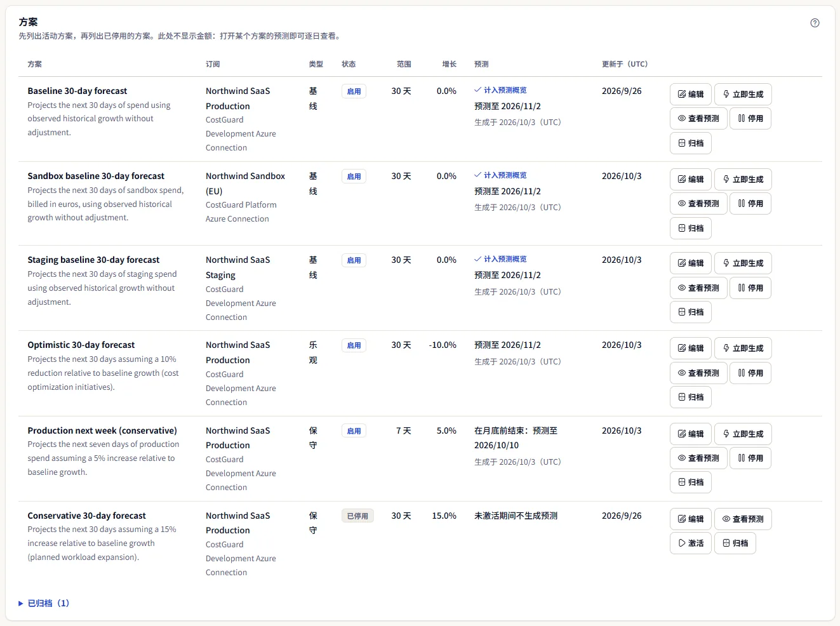Edit the Conservative 30-day forecast
The height and width of the screenshot is (626, 840).
point(691,519)
